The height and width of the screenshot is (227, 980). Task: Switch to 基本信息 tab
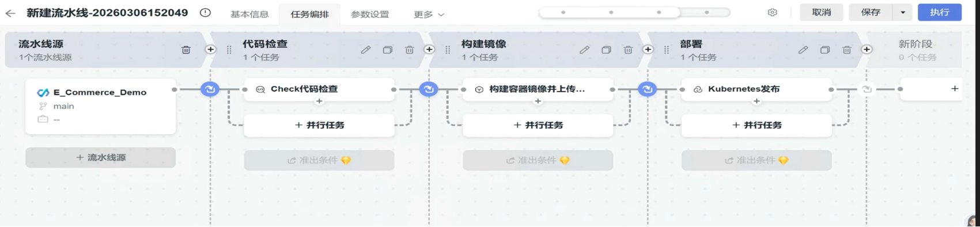tap(249, 14)
